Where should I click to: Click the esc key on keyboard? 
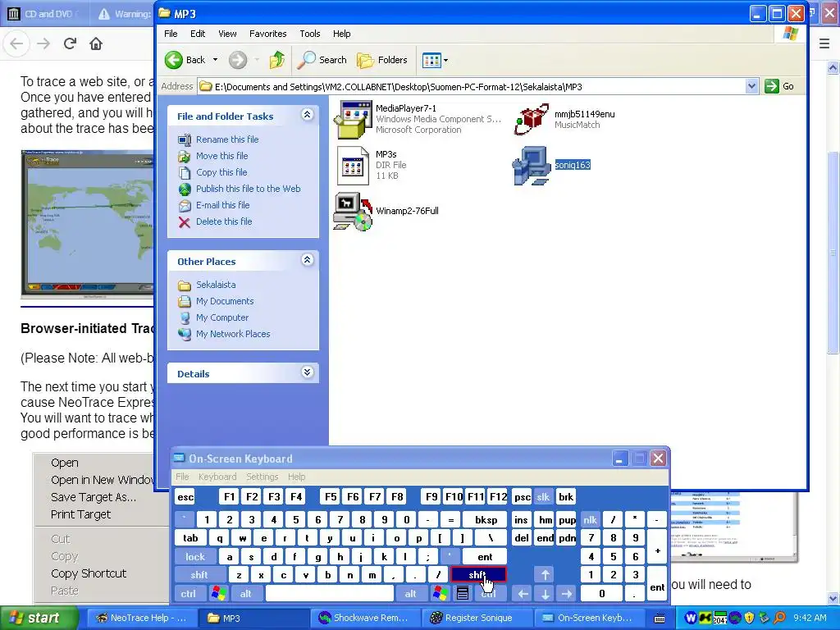185,497
